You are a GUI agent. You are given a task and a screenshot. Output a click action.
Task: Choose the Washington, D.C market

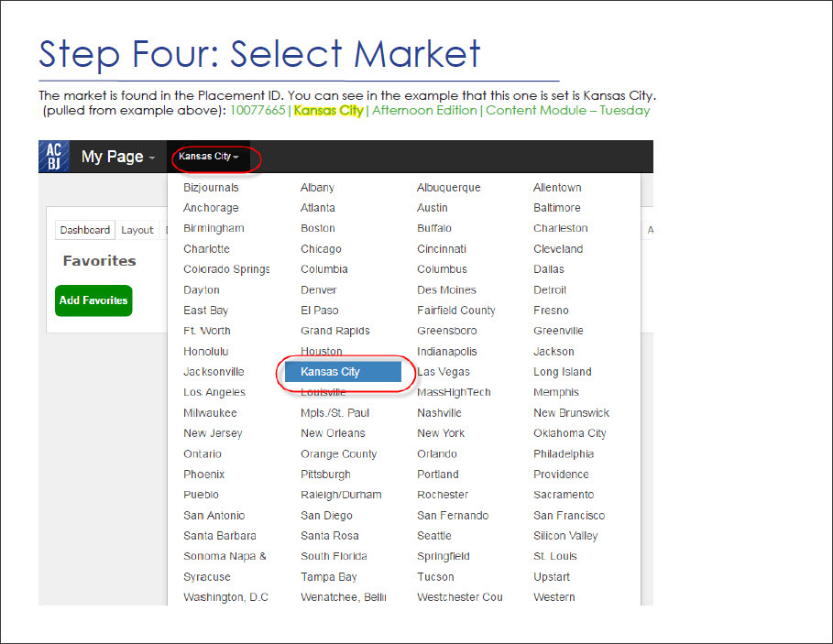(225, 597)
